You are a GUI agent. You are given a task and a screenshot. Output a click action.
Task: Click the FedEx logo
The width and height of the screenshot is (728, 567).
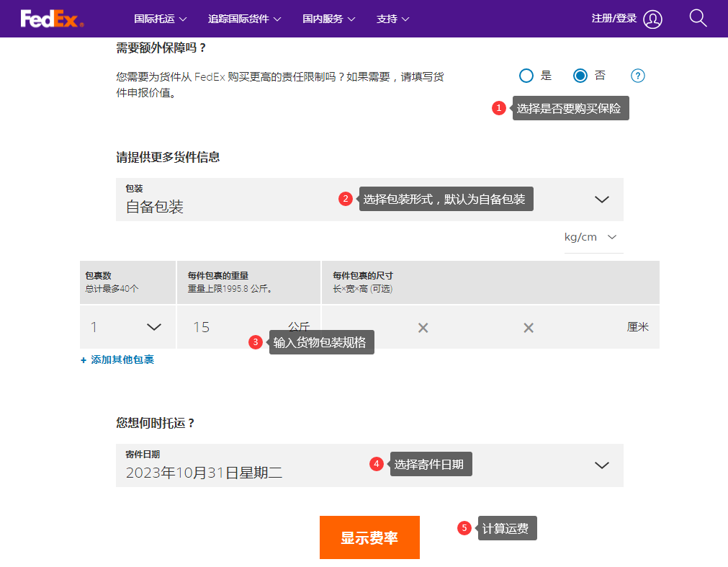coord(52,19)
